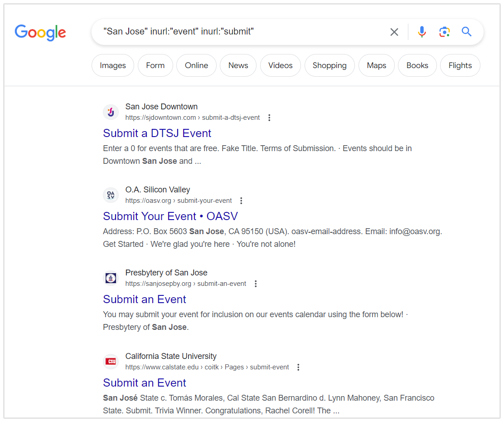The height and width of the screenshot is (422, 504).
Task: Select the News filter chip
Action: (238, 65)
